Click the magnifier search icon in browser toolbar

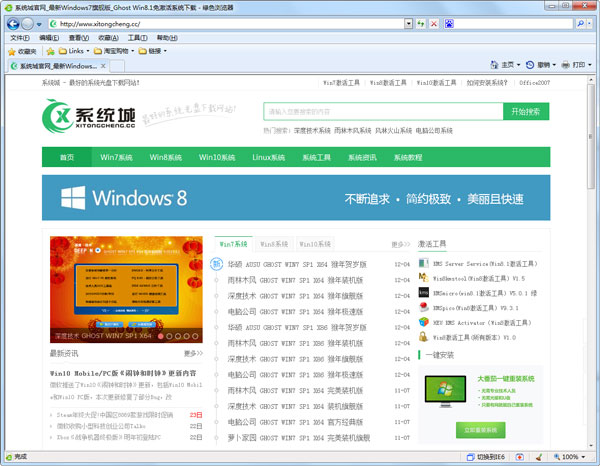tap(580, 24)
